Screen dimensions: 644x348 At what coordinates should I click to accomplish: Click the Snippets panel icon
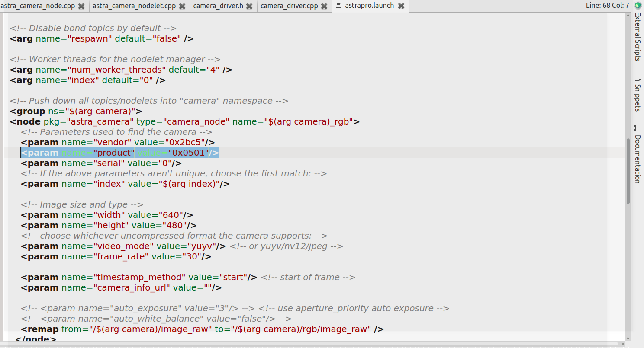tap(638, 77)
